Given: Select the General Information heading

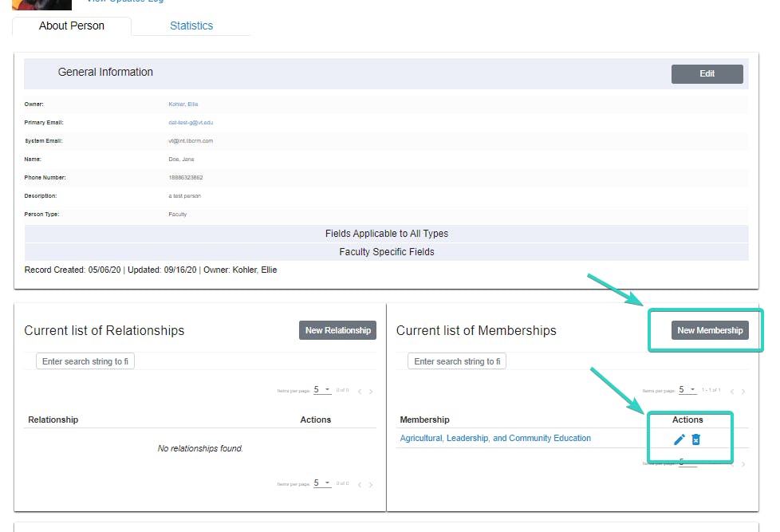Looking at the screenshot, I should pos(105,72).
